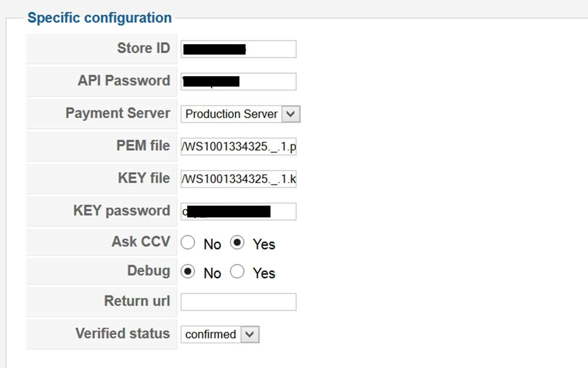Click the Payment Server label

(x=118, y=113)
